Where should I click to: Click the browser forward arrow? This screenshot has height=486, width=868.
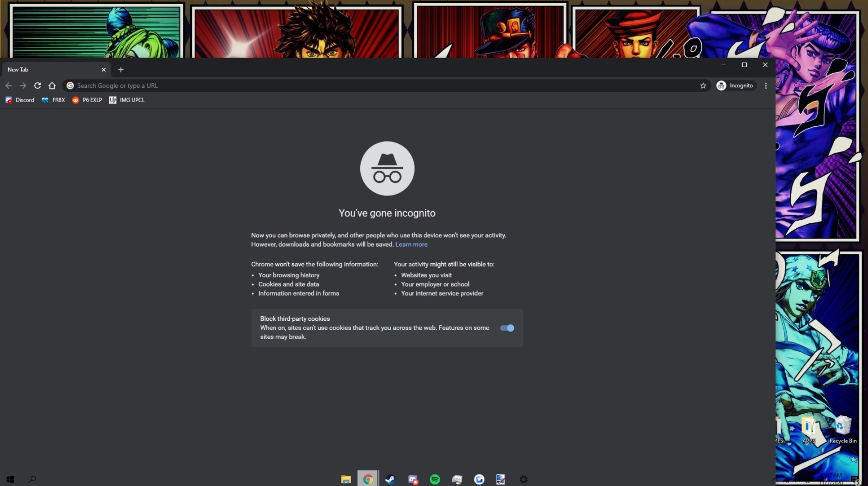pos(23,86)
